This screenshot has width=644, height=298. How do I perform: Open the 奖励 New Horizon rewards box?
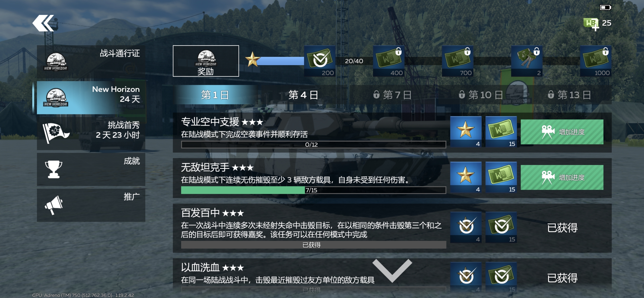(x=206, y=61)
